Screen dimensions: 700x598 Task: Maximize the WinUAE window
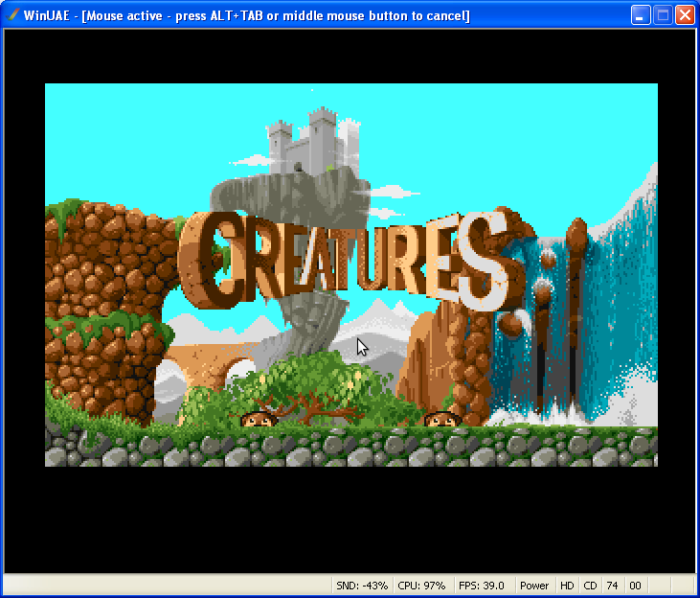[x=663, y=15]
